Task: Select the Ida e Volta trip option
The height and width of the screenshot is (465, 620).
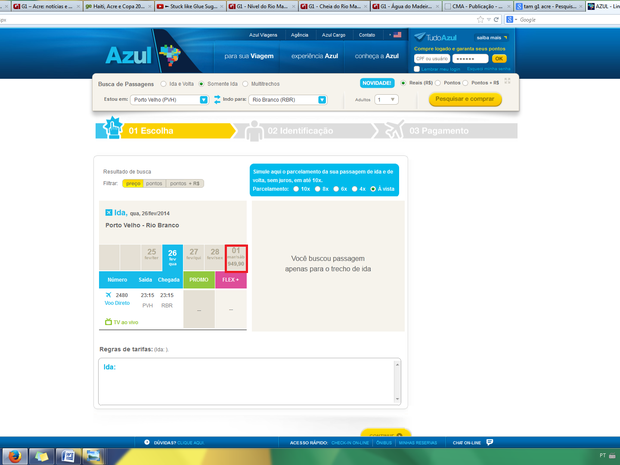Action: tap(165, 84)
